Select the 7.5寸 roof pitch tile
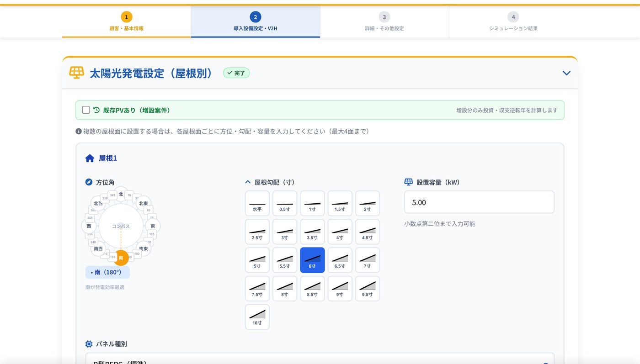The height and width of the screenshot is (364, 640). [257, 288]
